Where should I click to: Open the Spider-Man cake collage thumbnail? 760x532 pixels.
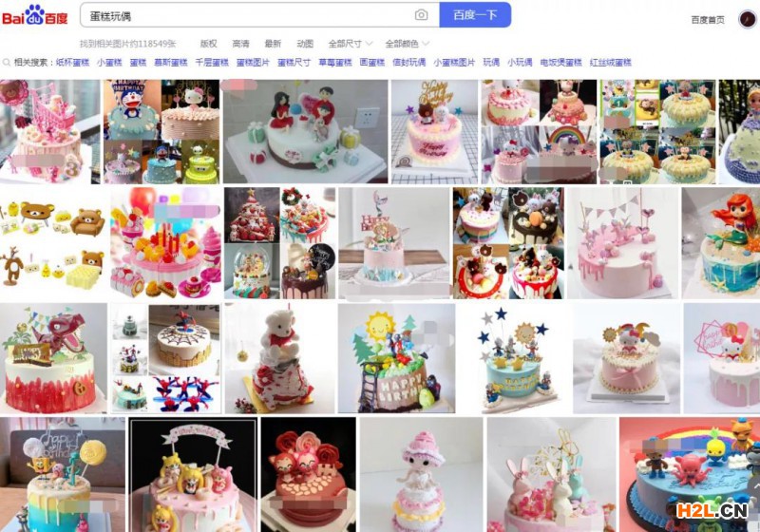coord(165,358)
